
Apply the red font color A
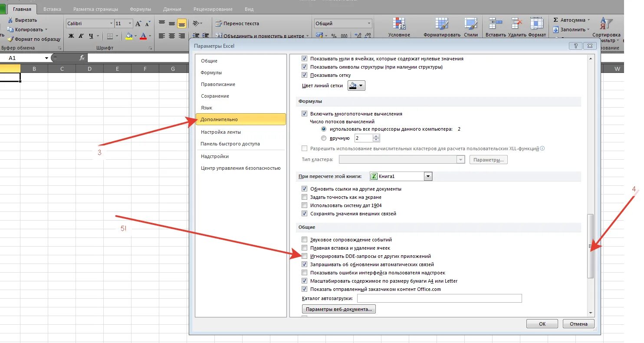click(x=144, y=36)
